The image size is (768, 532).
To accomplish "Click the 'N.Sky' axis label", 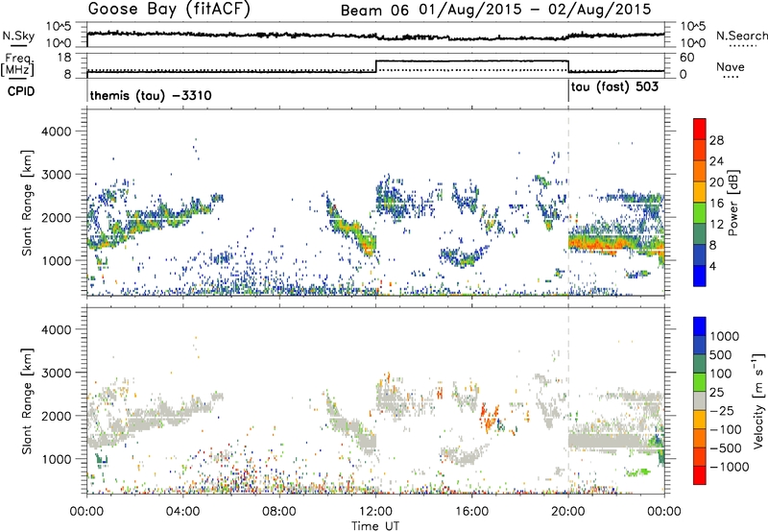I will [18, 36].
